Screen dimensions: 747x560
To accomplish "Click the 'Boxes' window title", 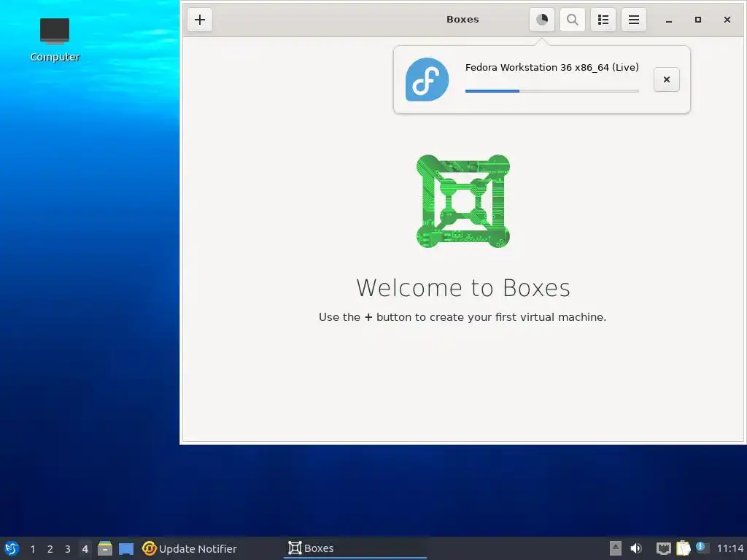I will pyautogui.click(x=462, y=20).
